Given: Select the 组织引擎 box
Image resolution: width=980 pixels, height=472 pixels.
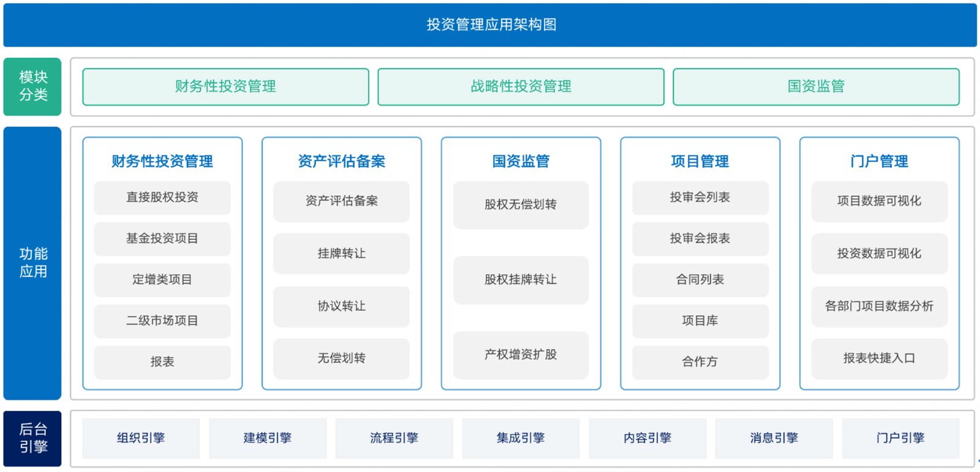Looking at the screenshot, I should [x=141, y=438].
